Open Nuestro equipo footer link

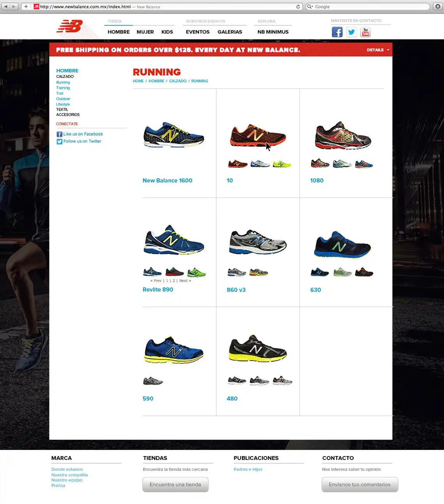pyautogui.click(x=67, y=480)
